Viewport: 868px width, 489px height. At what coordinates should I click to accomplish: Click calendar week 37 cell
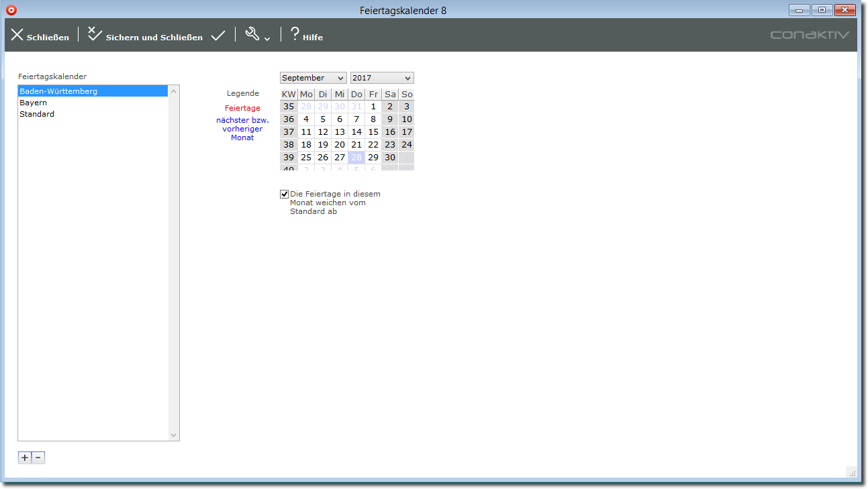tap(289, 132)
